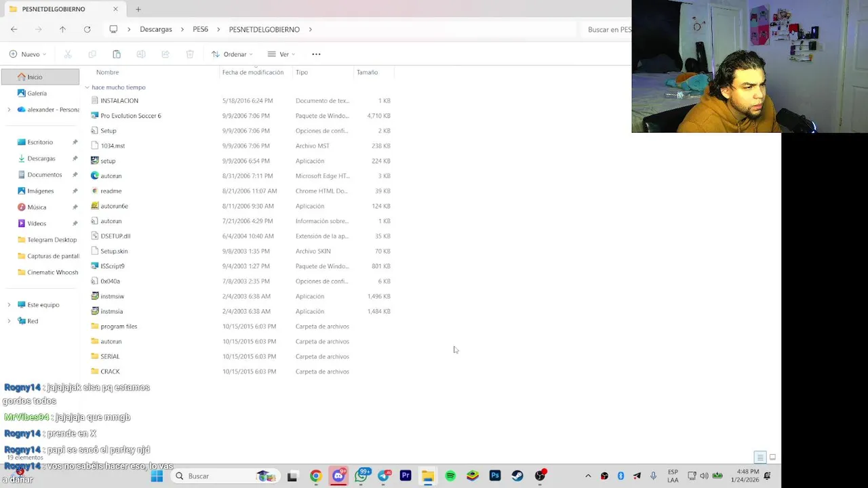The image size is (868, 488).
Task: Click the Share icon in toolbar
Action: point(165,54)
